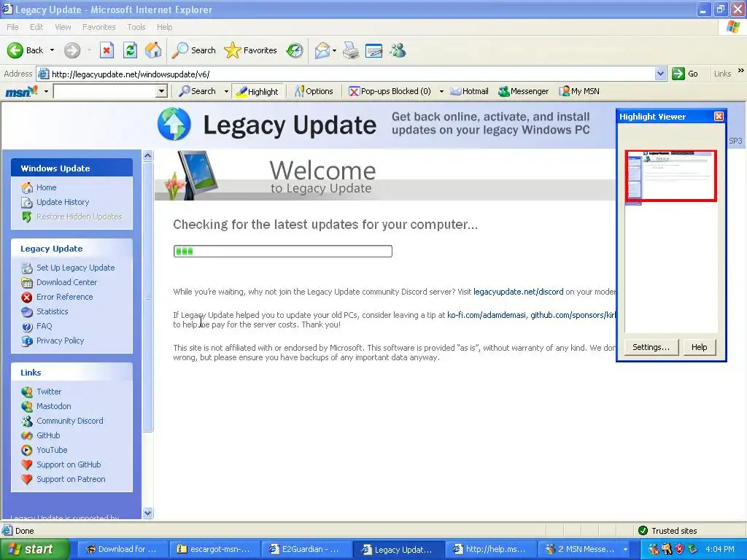Viewport: 747px width, 560px height.
Task: Click the sidebar scroll up arrow
Action: pyautogui.click(x=147, y=156)
